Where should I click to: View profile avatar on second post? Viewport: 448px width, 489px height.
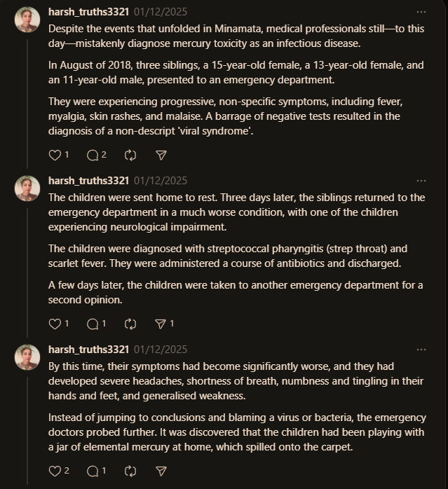pos(27,188)
